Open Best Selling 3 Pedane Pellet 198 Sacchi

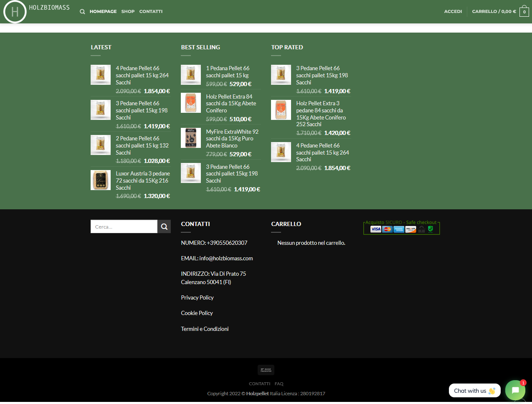pos(232,174)
